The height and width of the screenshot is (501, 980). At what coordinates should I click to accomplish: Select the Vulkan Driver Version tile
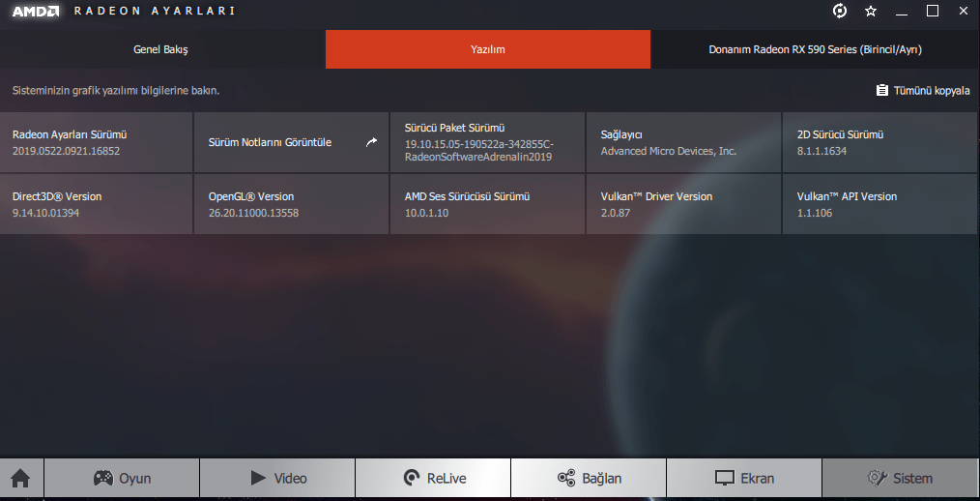(683, 204)
